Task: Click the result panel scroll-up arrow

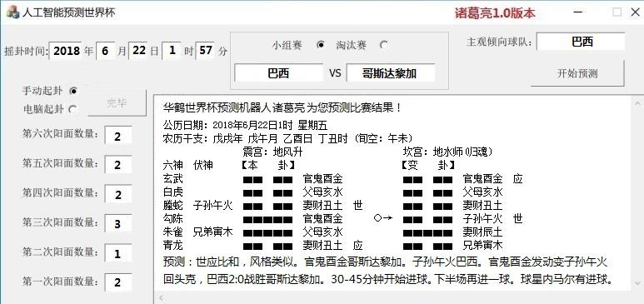Action: coord(637,103)
